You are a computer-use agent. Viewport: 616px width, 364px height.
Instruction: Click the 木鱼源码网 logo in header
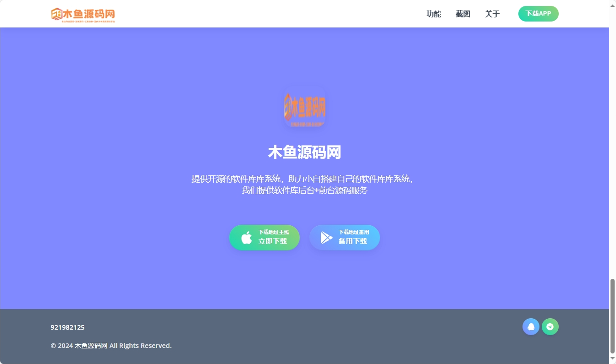[83, 15]
